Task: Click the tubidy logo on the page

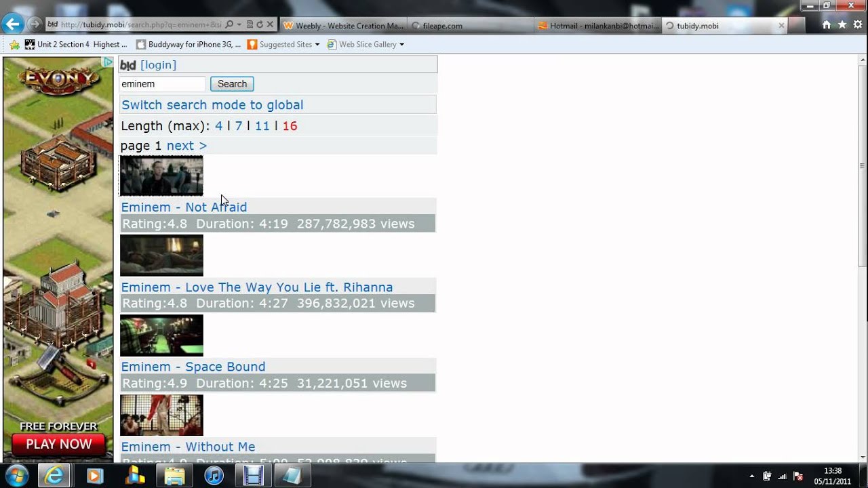Action: coord(128,65)
